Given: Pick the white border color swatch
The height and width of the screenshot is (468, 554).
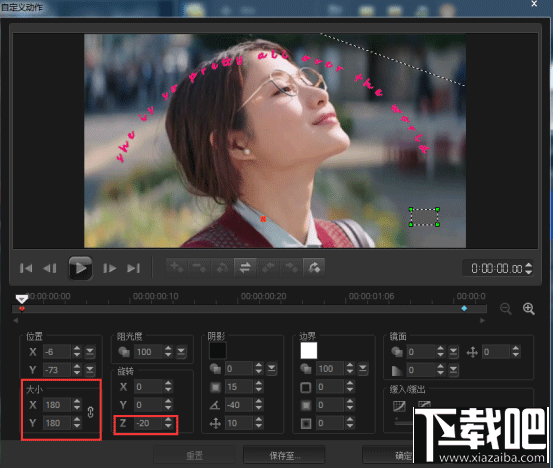Looking at the screenshot, I should (x=308, y=350).
